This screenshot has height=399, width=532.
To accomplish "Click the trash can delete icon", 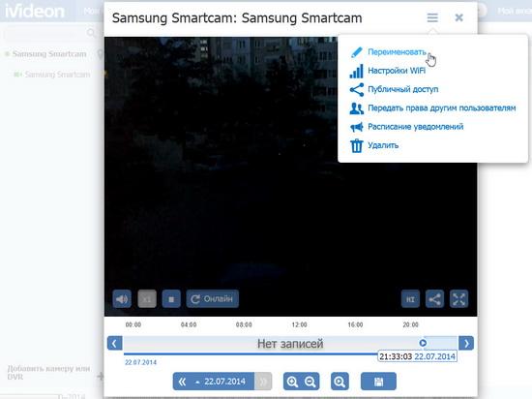I will [357, 145].
